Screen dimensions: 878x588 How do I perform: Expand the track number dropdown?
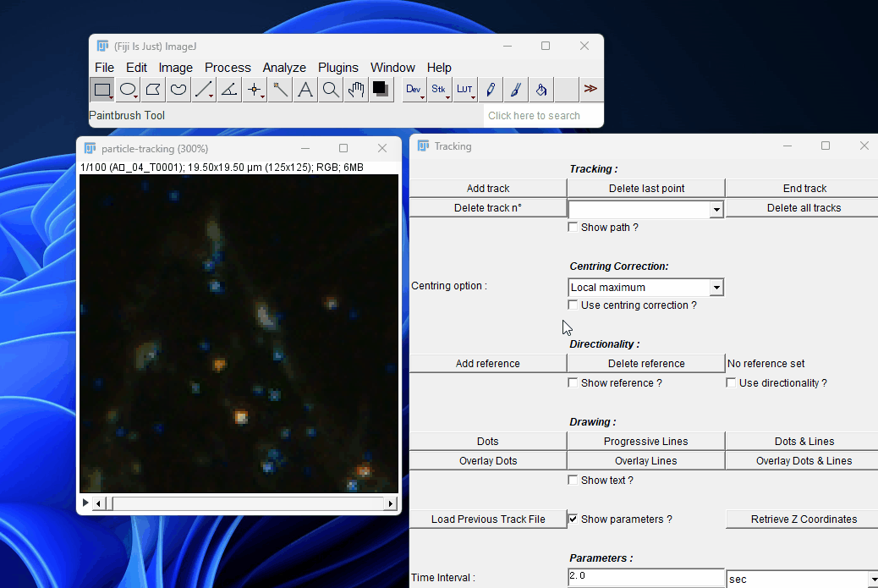coord(716,210)
